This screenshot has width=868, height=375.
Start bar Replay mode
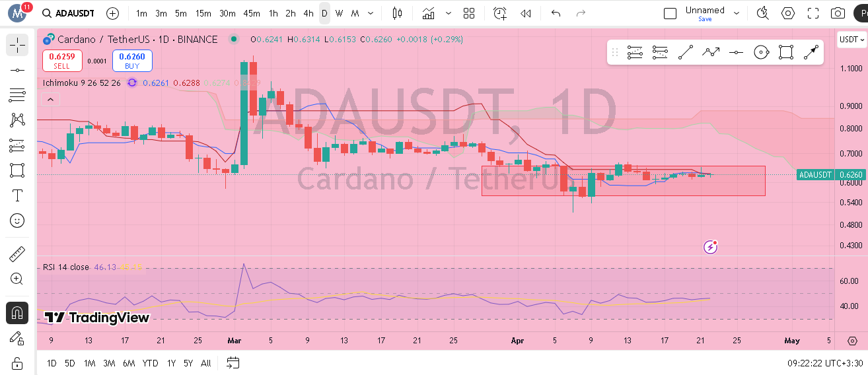tap(526, 13)
